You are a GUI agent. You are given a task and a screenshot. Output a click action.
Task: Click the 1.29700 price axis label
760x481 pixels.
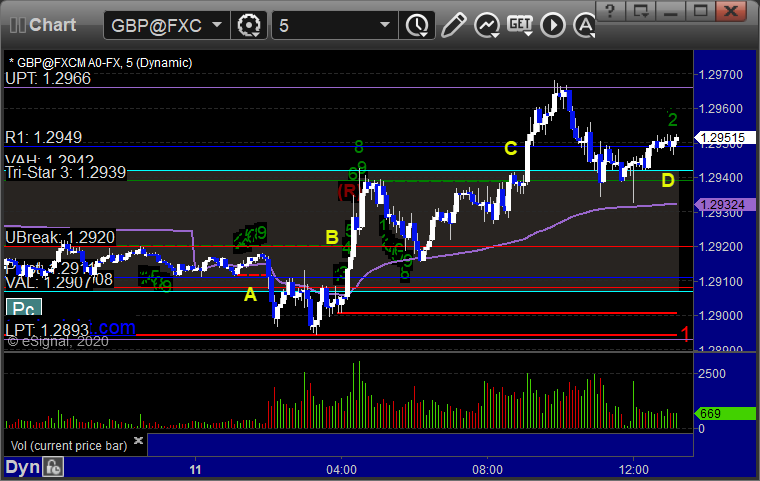pos(721,75)
